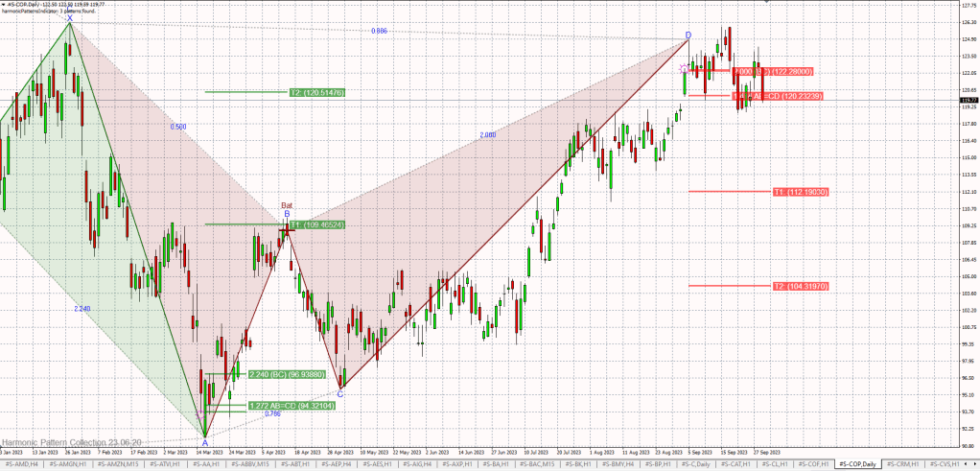This screenshot has width=980, height=471.
Task: Click the A point label at chart low
Action: coord(204,443)
